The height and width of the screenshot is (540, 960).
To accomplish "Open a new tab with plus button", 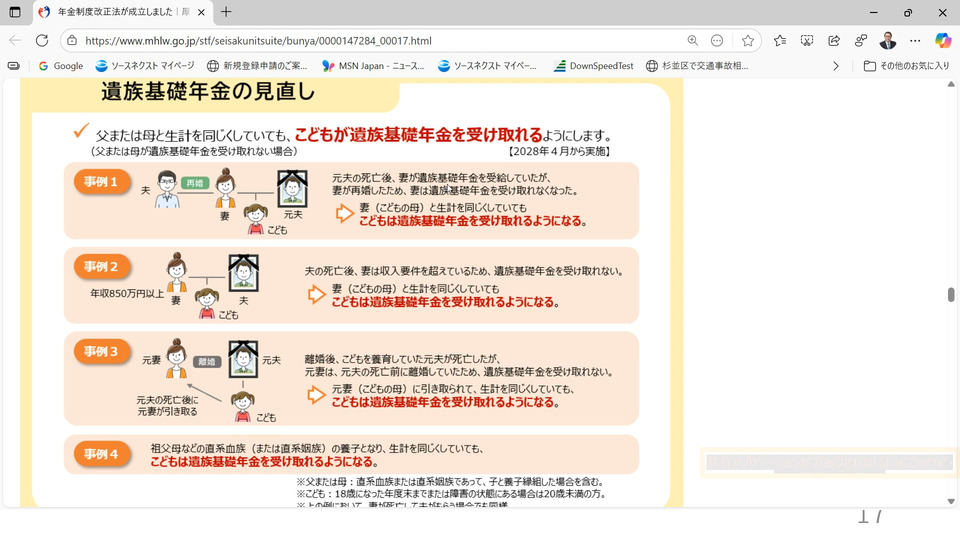I will [x=226, y=12].
